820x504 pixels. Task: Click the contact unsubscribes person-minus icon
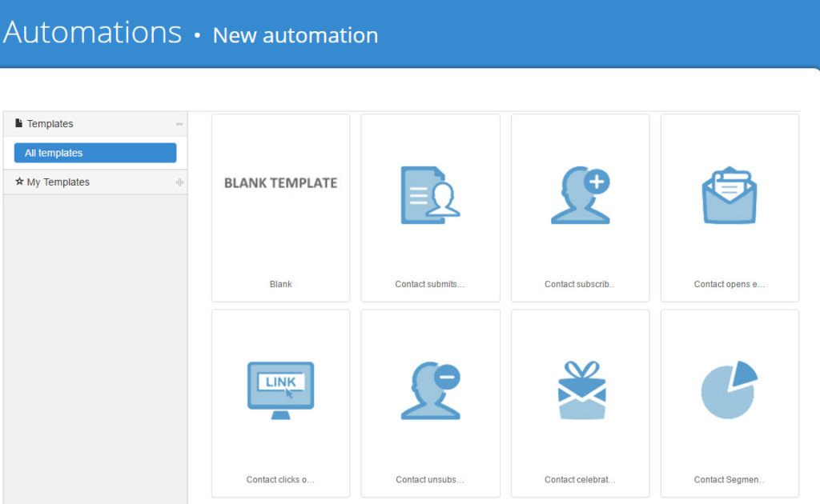(x=430, y=390)
